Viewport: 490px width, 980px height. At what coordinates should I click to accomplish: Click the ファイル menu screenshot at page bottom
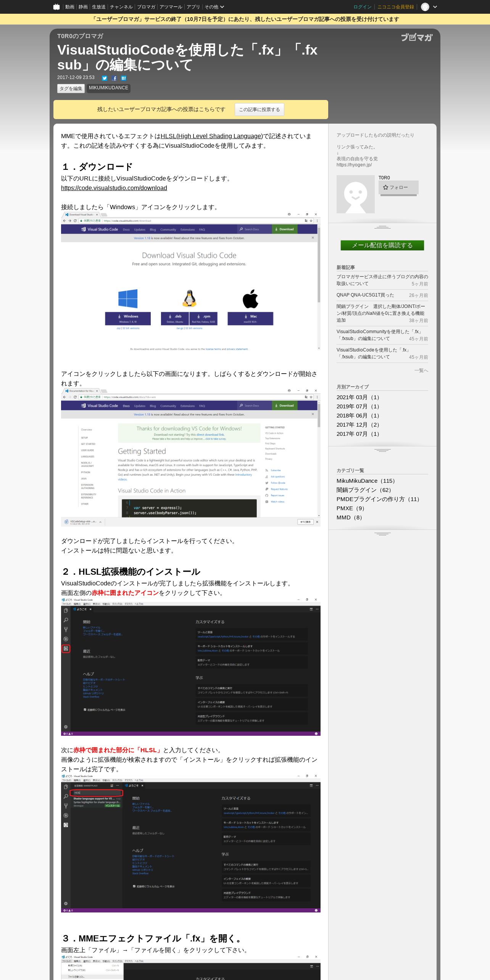(191, 967)
